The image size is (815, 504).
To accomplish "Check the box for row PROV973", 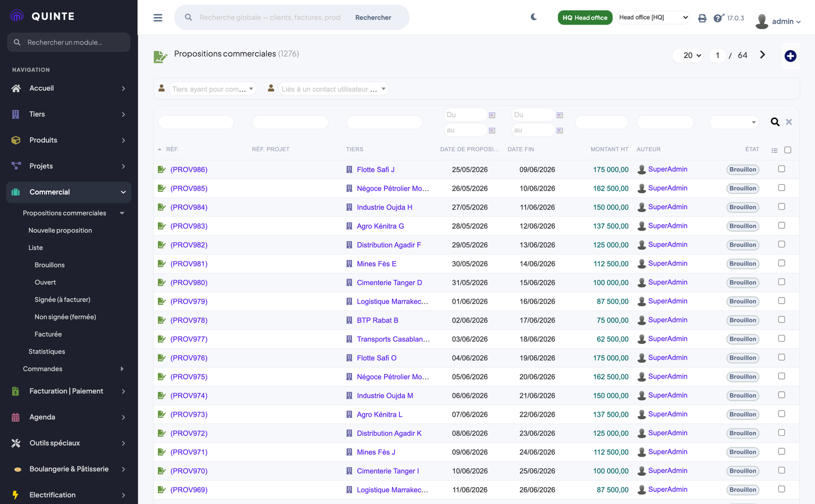I will [x=782, y=414].
